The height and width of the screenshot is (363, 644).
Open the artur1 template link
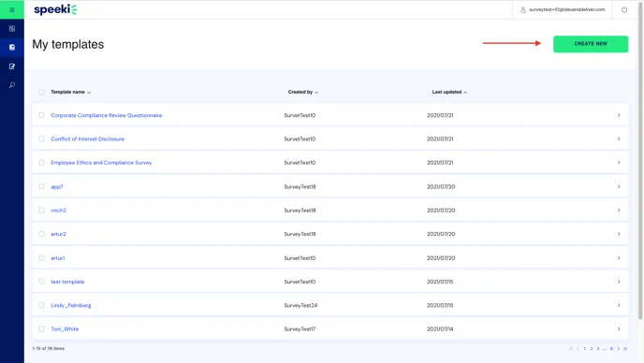pyautogui.click(x=57, y=258)
